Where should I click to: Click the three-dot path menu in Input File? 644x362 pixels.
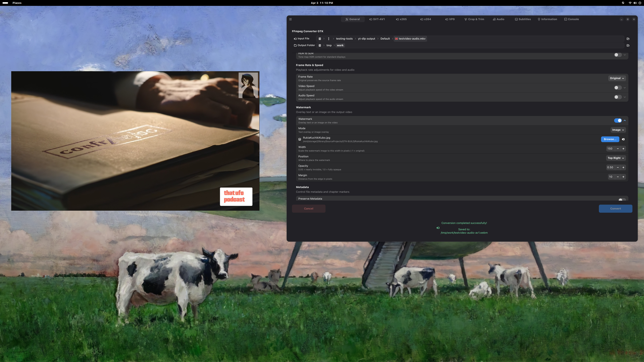coord(329,39)
